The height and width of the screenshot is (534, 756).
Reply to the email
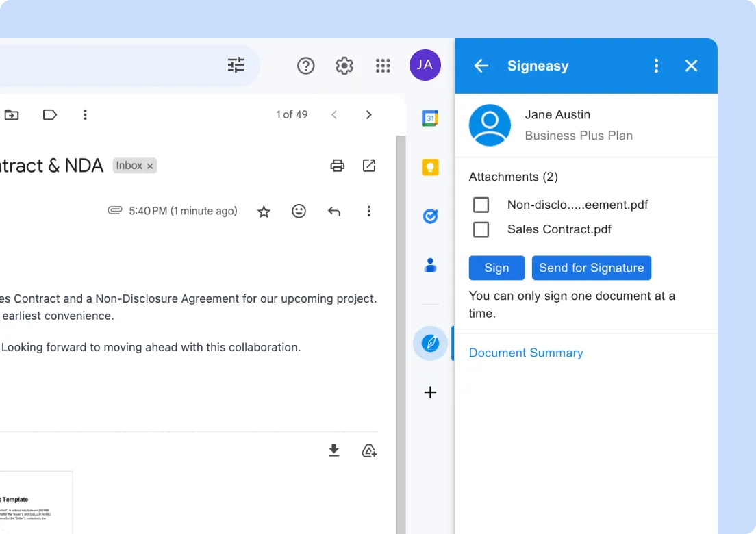(334, 211)
